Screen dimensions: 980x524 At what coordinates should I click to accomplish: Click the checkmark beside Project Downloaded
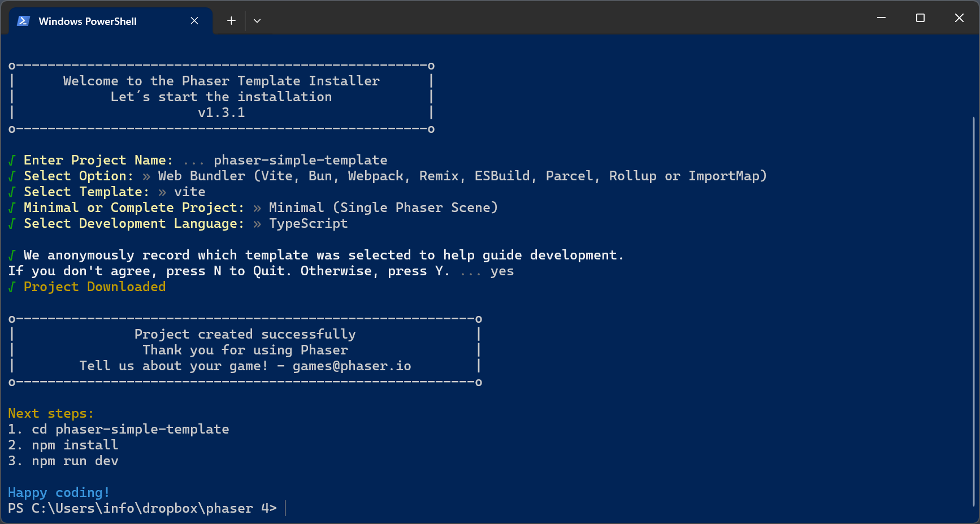(x=12, y=287)
